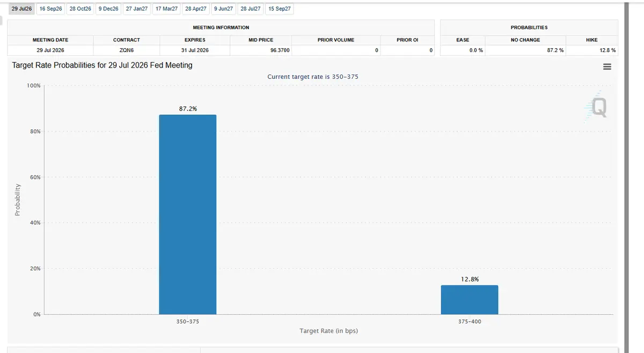Click the HIKE column header

[592, 40]
